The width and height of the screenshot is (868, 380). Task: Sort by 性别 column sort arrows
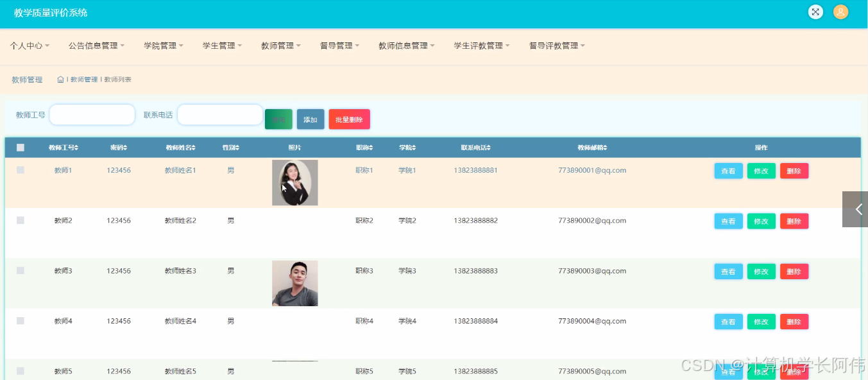pyautogui.click(x=237, y=148)
